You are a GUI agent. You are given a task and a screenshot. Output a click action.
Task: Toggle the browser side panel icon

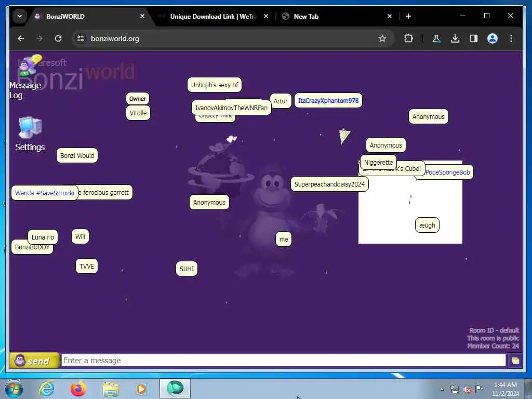tap(474, 38)
